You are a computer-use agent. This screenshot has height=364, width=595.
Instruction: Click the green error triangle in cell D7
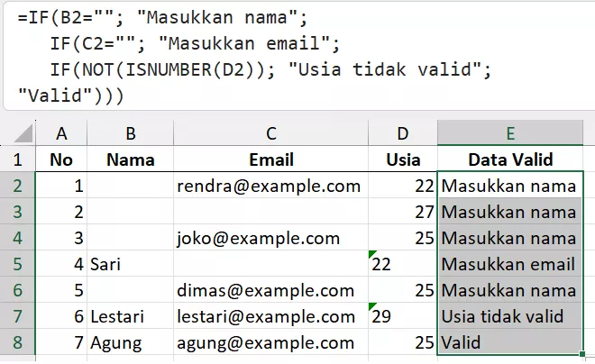click(x=372, y=308)
